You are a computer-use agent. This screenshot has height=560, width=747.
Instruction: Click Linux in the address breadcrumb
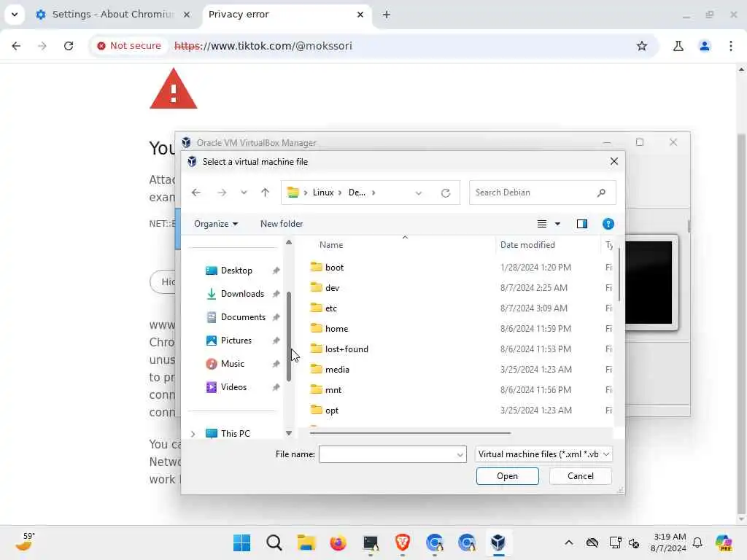coord(323,192)
